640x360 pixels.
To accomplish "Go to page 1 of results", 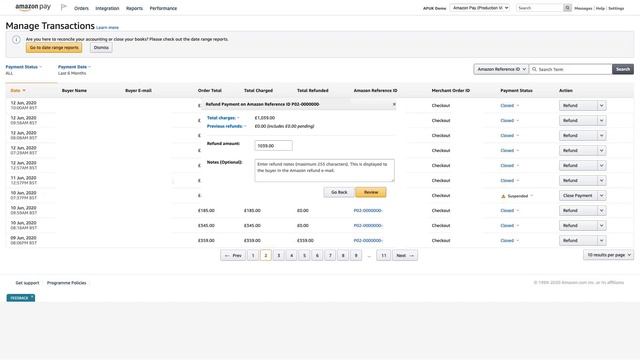I will (253, 256).
